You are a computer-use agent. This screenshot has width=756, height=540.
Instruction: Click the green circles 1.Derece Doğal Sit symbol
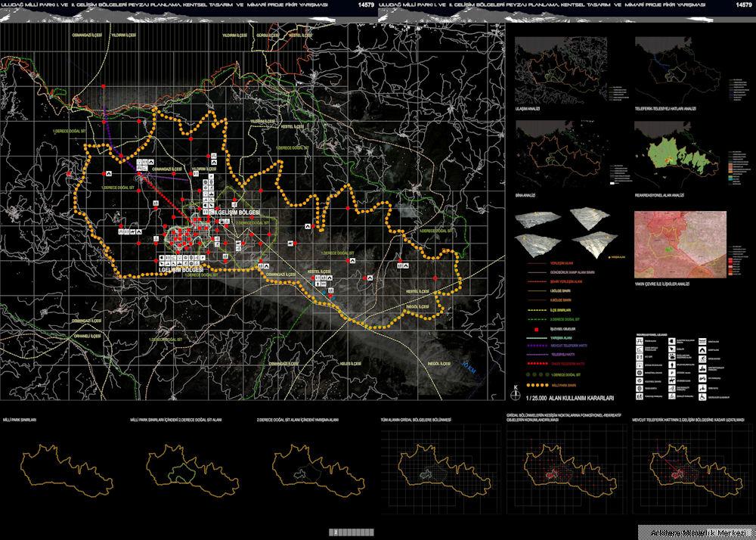[x=538, y=374]
